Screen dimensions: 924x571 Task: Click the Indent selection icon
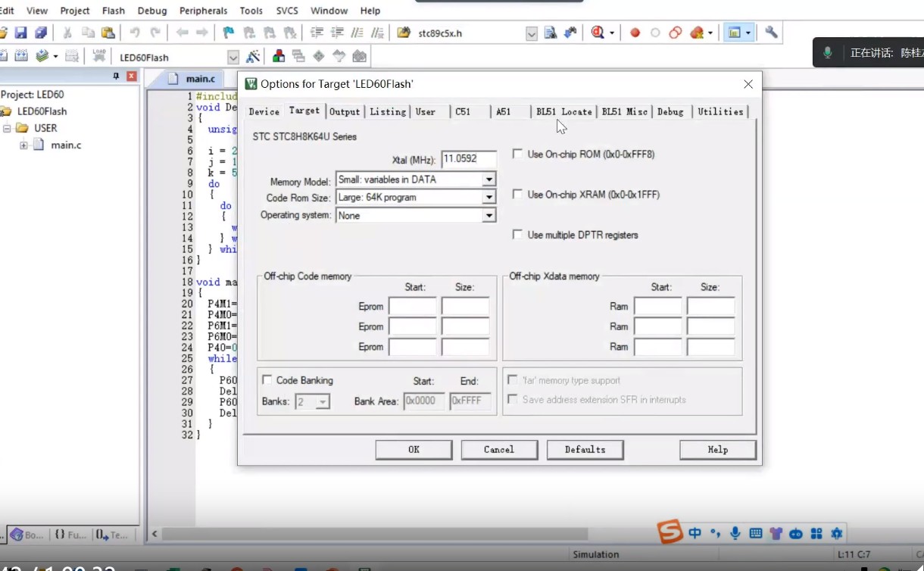pyautogui.click(x=317, y=33)
